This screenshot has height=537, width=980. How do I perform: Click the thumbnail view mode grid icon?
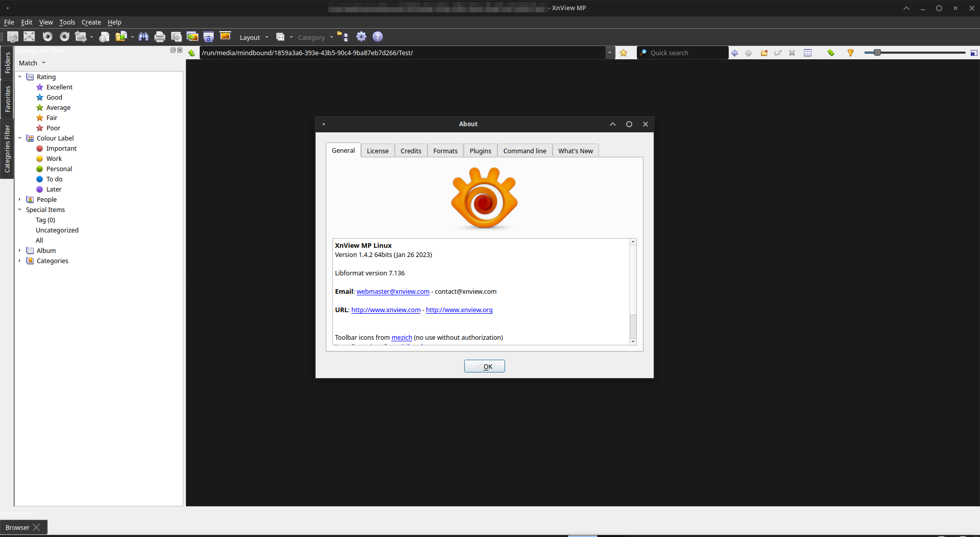click(807, 53)
